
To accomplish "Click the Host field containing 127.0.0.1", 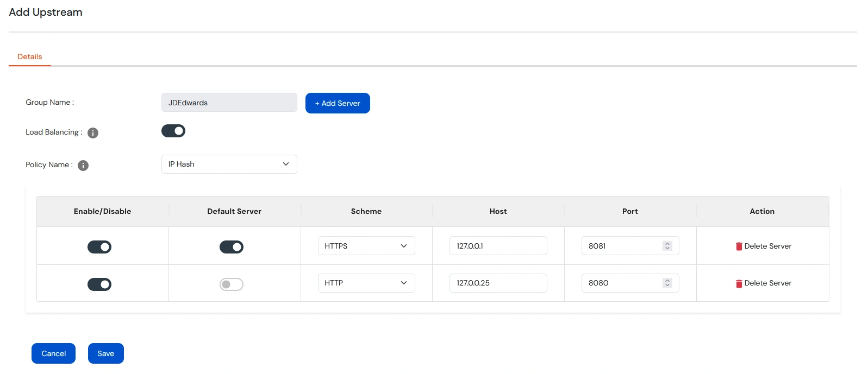I will (498, 246).
